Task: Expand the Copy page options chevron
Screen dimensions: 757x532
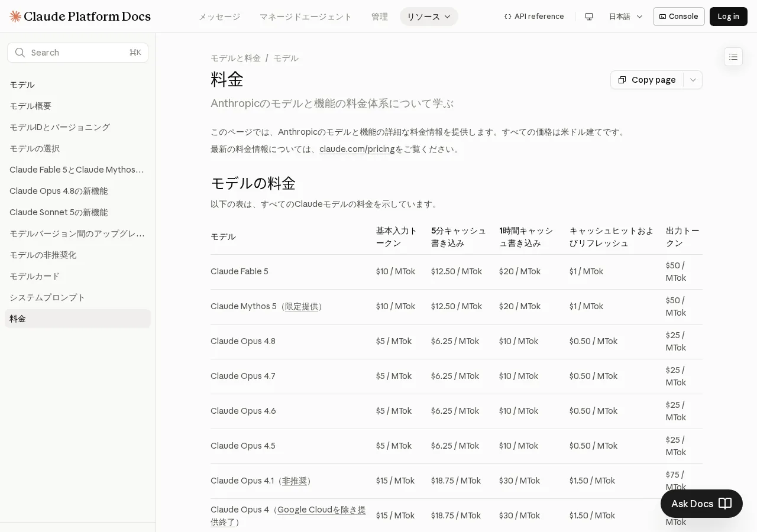Action: tap(693, 80)
